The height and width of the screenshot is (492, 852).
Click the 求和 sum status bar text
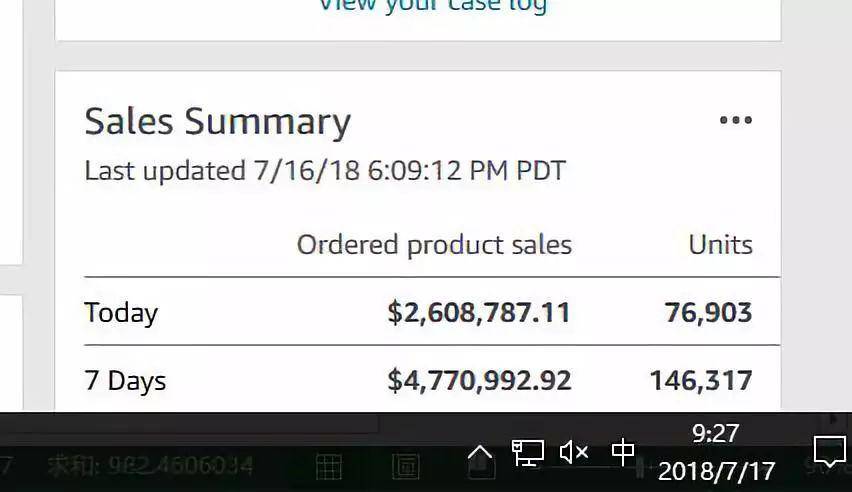[150, 466]
